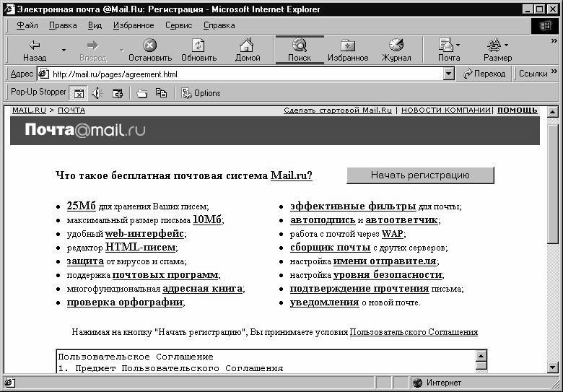Click the проверка орфографии link

pyautogui.click(x=125, y=302)
